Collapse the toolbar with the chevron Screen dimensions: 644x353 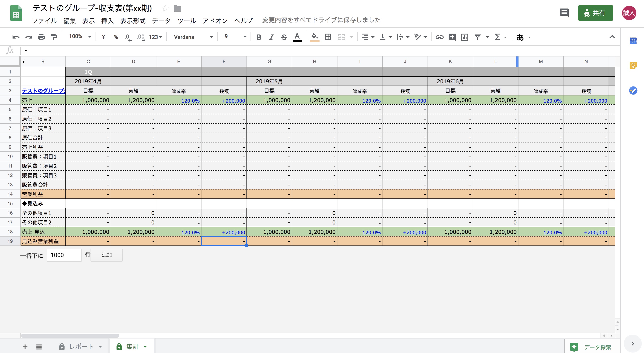(612, 37)
